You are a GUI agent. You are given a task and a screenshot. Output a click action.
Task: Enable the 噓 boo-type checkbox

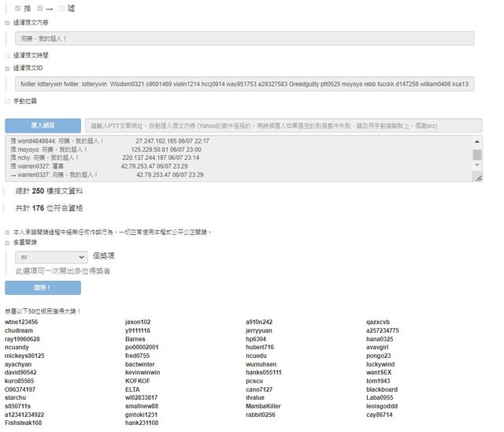click(x=61, y=8)
